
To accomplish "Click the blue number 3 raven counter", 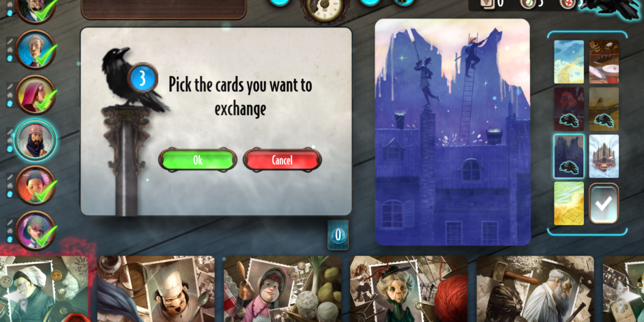I will coord(142,78).
